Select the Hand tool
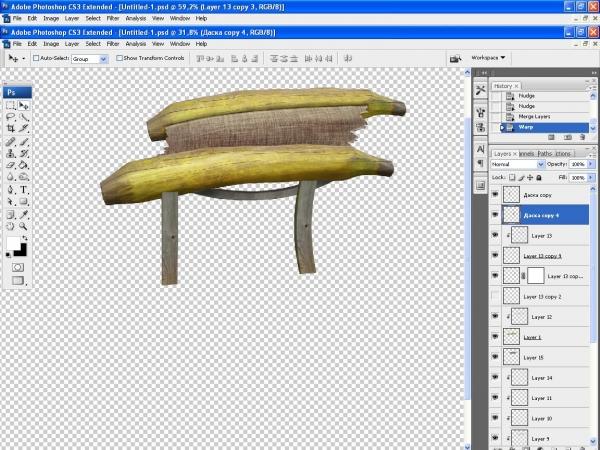The image size is (600, 450). (x=10, y=226)
